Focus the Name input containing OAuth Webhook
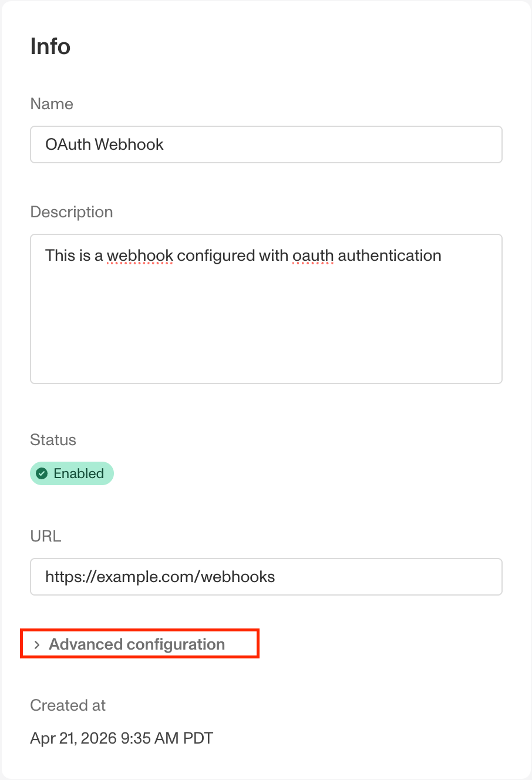 pyautogui.click(x=266, y=144)
